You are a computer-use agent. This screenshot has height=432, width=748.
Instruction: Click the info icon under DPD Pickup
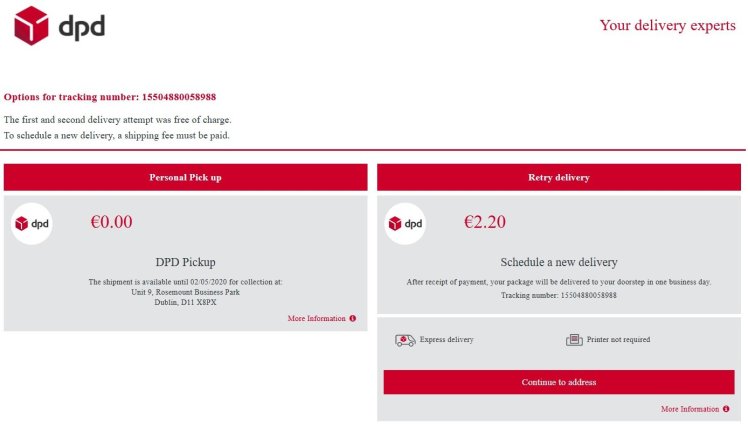(353, 318)
